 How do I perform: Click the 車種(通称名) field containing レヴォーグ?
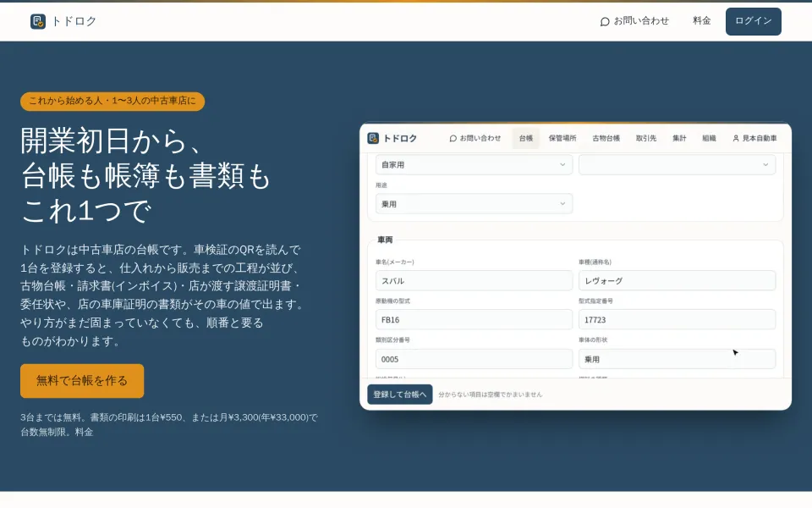tap(677, 280)
